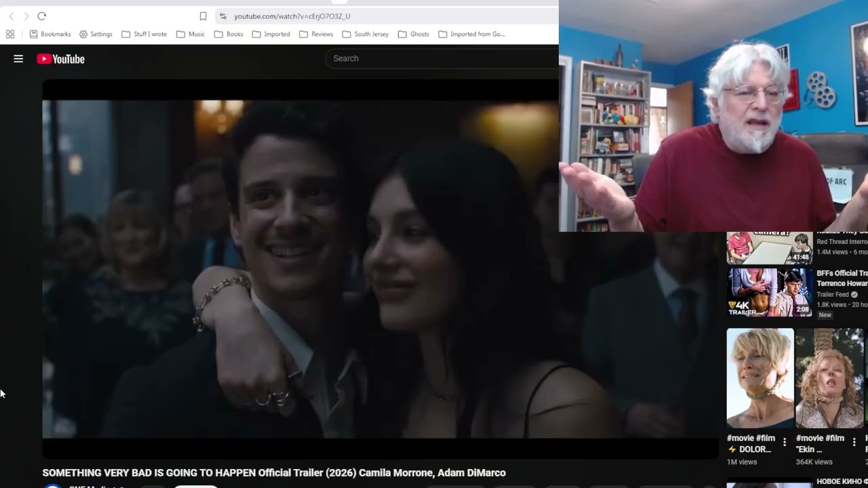Go to YouTube home via the logo
This screenshot has height=488, width=868.
pos(61,59)
